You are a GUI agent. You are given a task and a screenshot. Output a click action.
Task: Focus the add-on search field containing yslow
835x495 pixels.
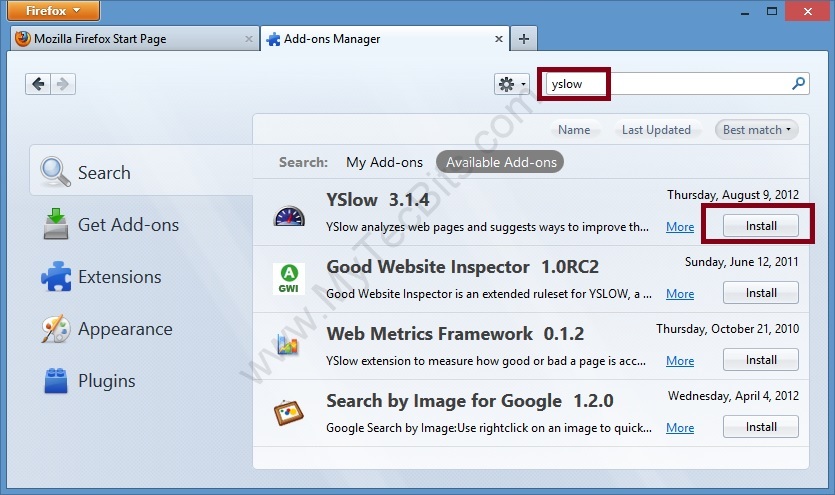pos(677,84)
